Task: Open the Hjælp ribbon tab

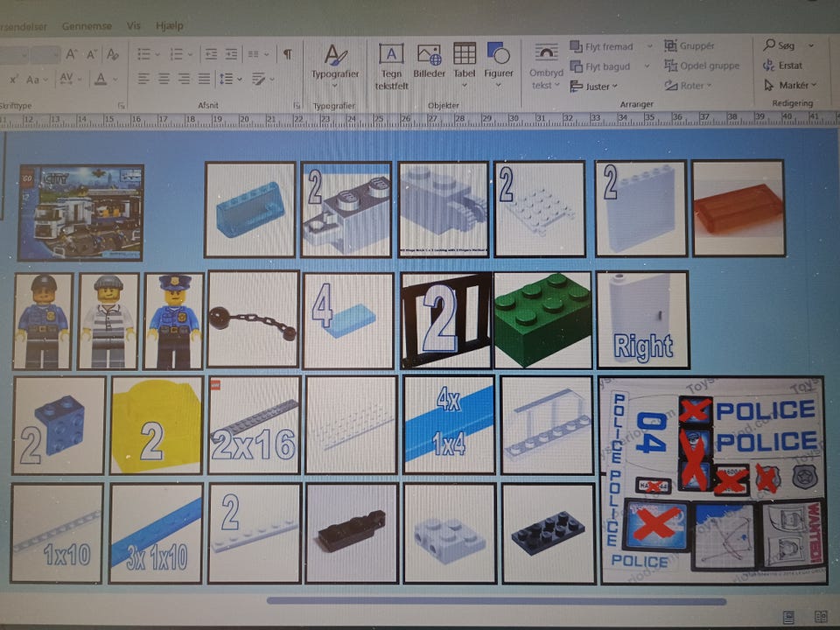Action: point(169,25)
